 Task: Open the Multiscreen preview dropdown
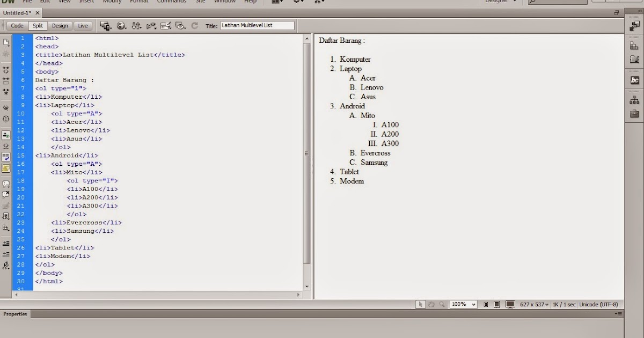pyautogui.click(x=105, y=25)
